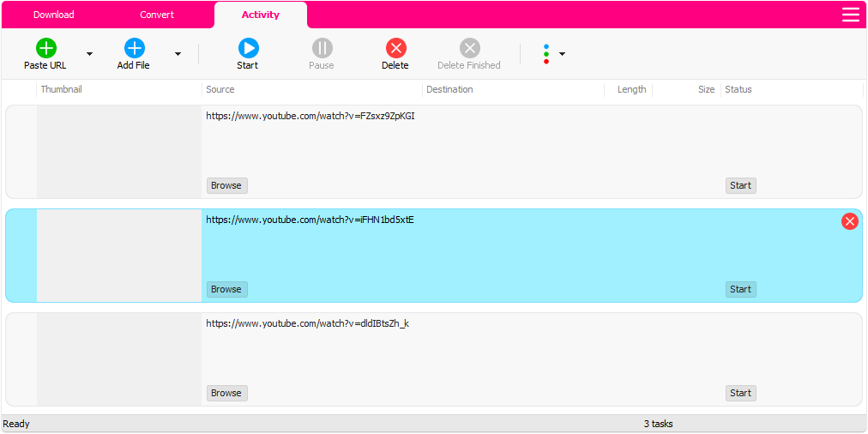
Task: Switch to the Convert tab
Action: tap(157, 15)
